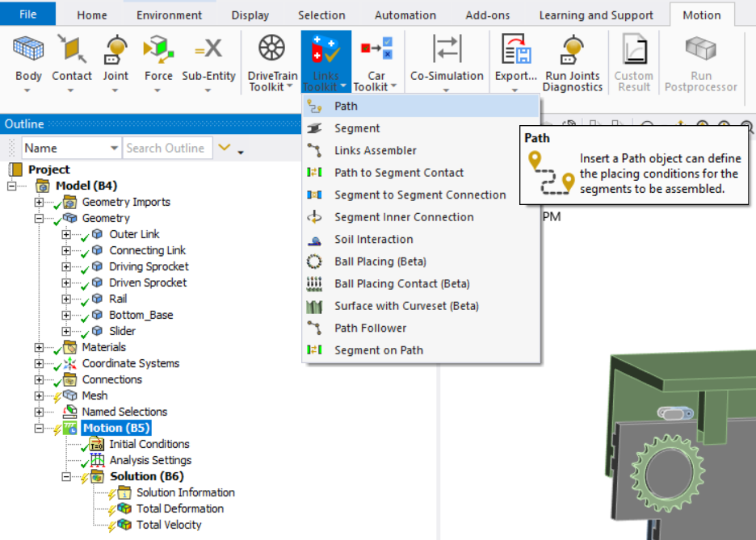Image resolution: width=756 pixels, height=540 pixels.
Task: Click the Export icon
Action: point(515,50)
